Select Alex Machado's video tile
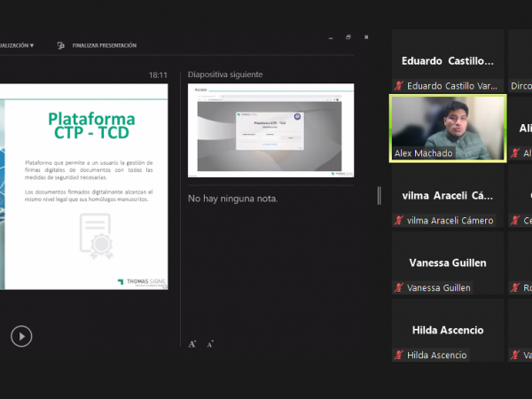Image resolution: width=532 pixels, height=399 pixels. (448, 129)
